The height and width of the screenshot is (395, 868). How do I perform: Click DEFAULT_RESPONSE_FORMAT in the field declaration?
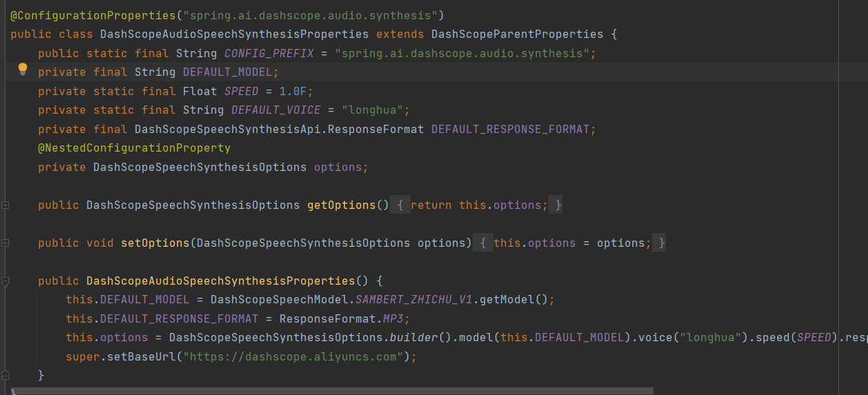point(511,129)
